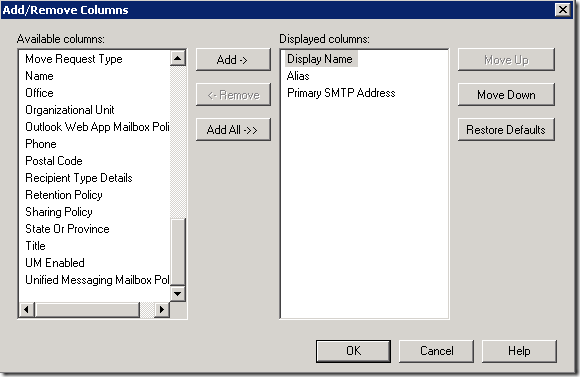Image resolution: width=580 pixels, height=377 pixels.
Task: Select Primary SMTP Address in displayed columns
Action: coord(341,93)
